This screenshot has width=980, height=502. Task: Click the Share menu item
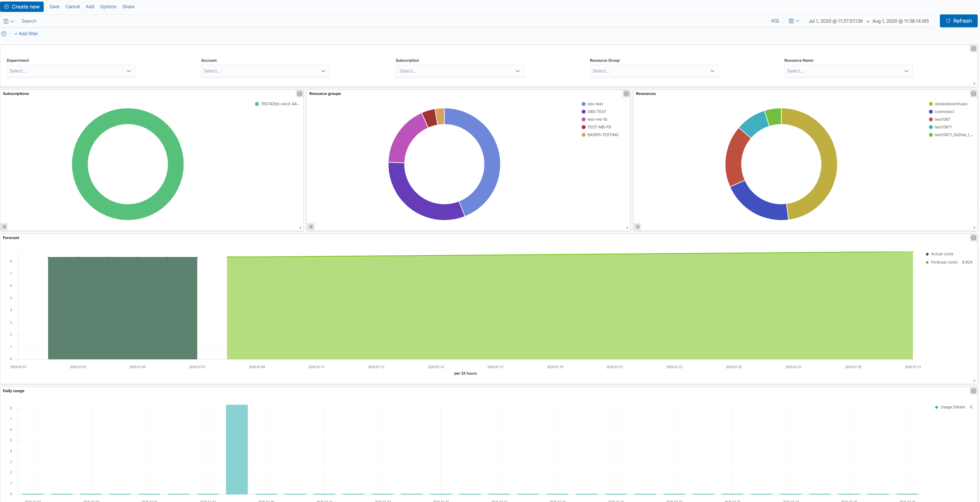coord(128,6)
